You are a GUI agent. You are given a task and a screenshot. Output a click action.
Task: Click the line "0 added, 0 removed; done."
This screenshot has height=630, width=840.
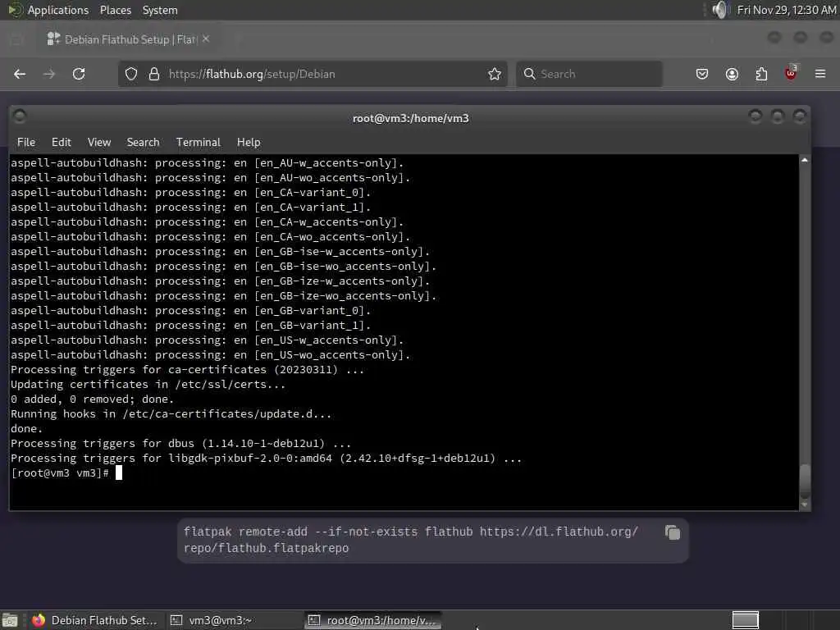92,399
